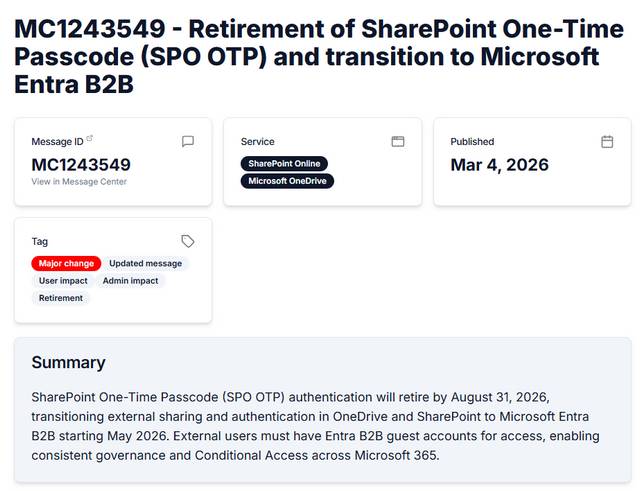Click the tag icon in Tag card
Viewport: 640px width, 491px height.
click(188, 241)
